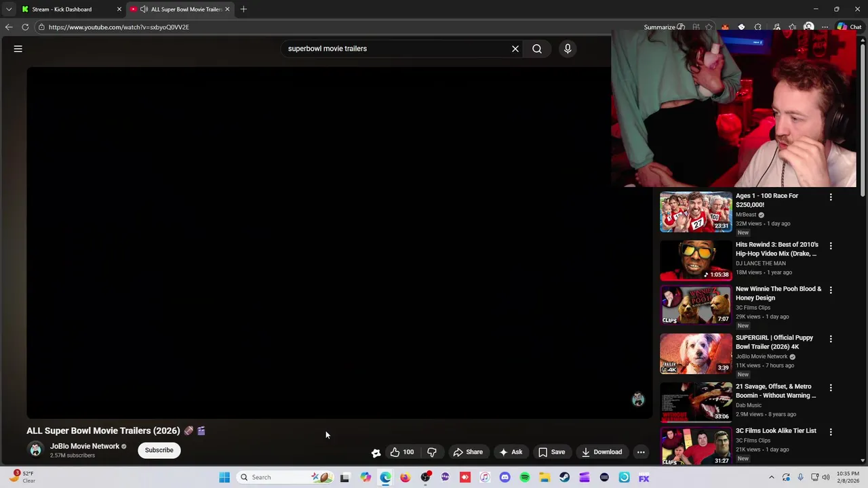Screen dimensions: 868x488
Task: Open Steam from the taskbar
Action: 564,477
